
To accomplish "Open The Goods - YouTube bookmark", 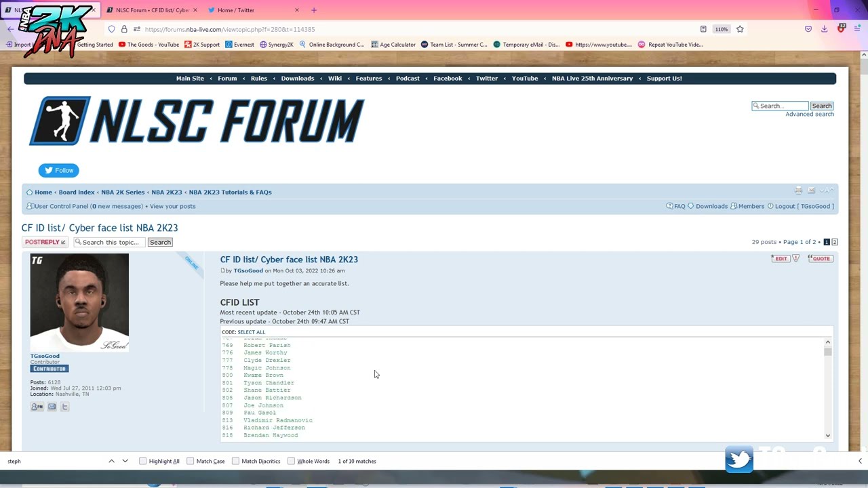I will click(x=149, y=45).
